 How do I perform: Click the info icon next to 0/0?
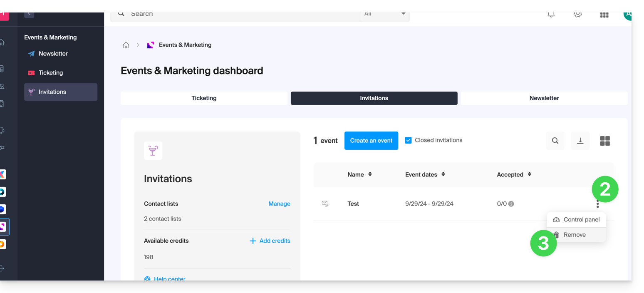coord(511,204)
